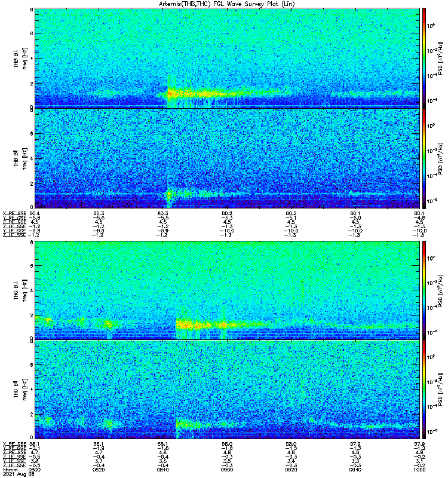The width and height of the screenshot is (448, 478).
Task: Select the 0800 time tick label
Action: [34, 470]
